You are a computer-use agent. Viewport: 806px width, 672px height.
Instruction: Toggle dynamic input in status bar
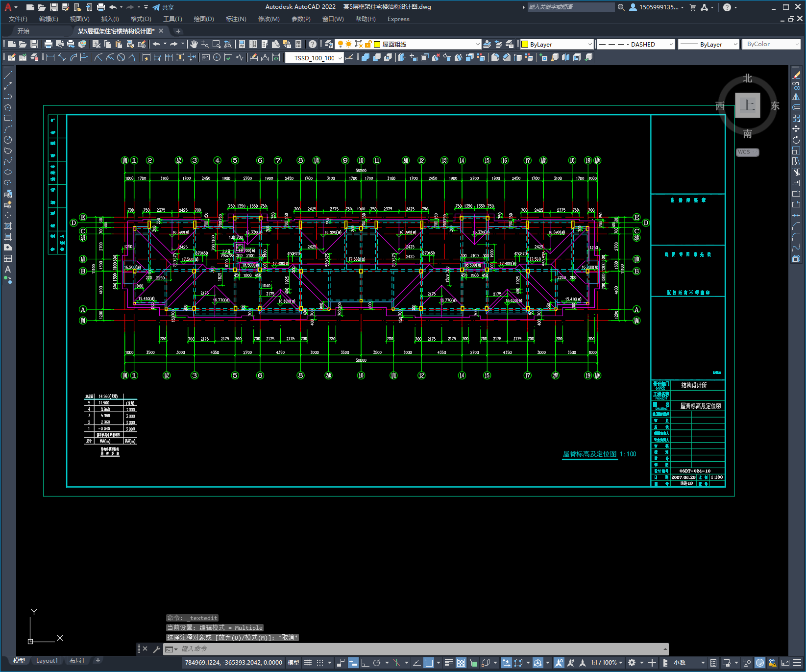353,663
